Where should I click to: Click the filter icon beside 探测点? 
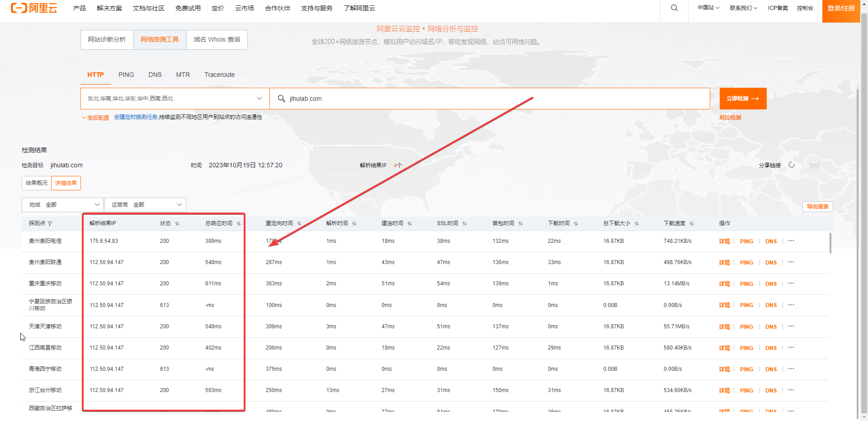50,224
